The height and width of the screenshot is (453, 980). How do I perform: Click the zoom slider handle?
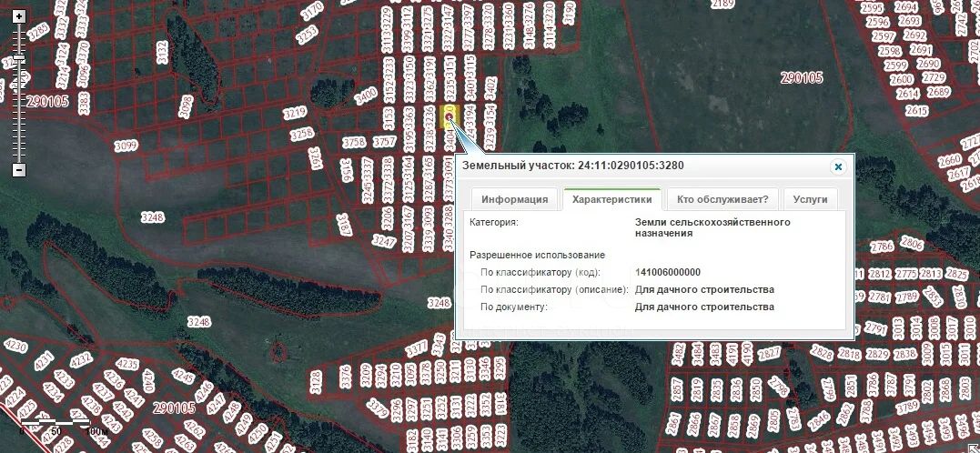click(19, 57)
